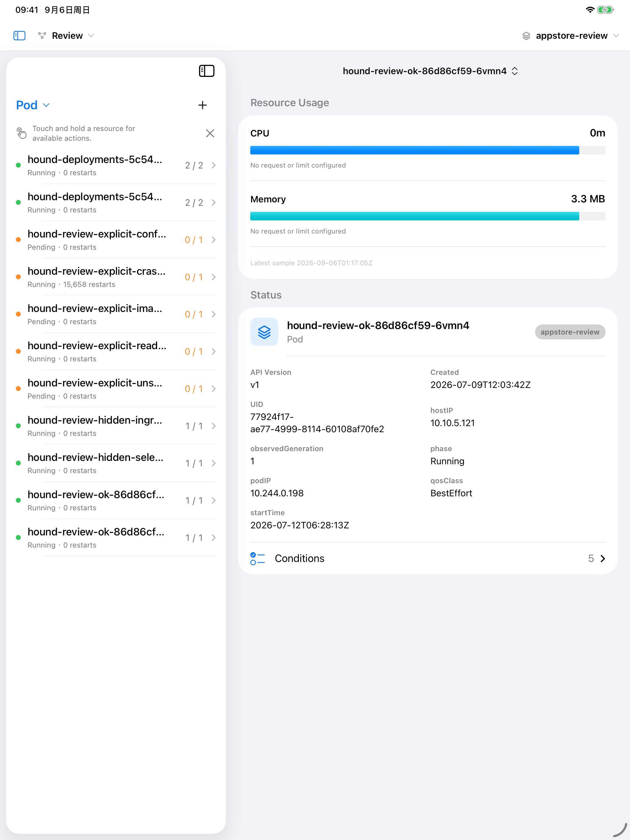The height and width of the screenshot is (840, 630).
Task: Select the hound-review-explicit-uns pod row
Action: click(116, 389)
